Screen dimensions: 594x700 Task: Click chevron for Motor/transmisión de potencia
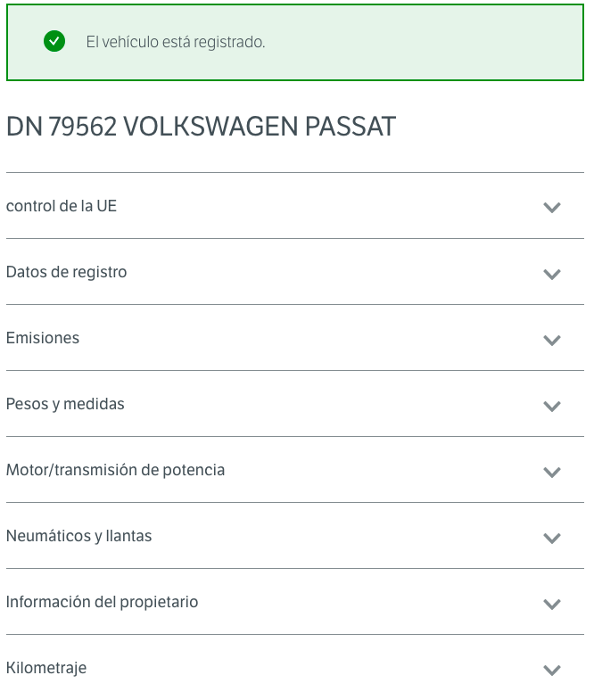pyautogui.click(x=551, y=473)
